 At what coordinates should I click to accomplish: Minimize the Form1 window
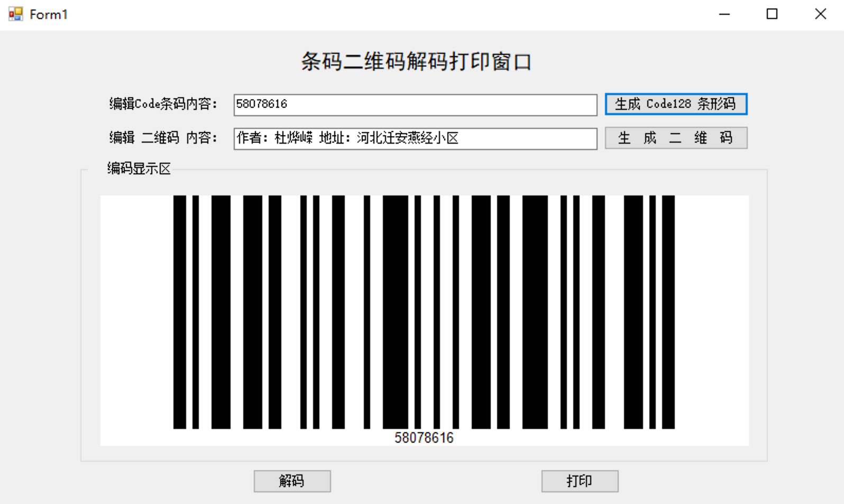pos(724,14)
